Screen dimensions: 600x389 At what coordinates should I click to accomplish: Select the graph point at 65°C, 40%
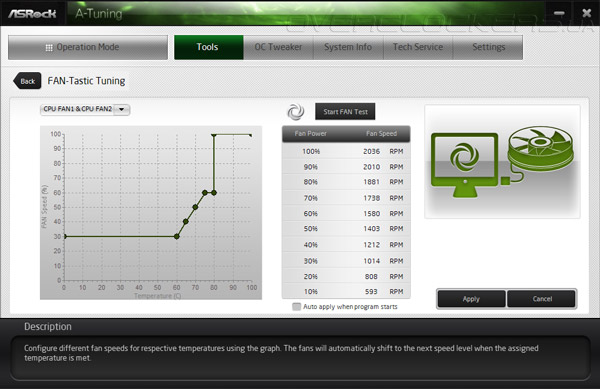[x=186, y=221]
